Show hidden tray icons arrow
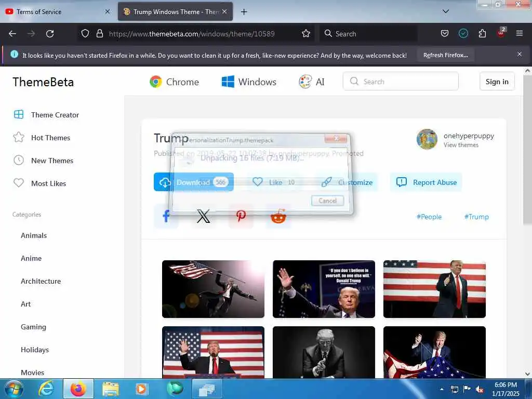The image size is (532, 399). click(442, 389)
